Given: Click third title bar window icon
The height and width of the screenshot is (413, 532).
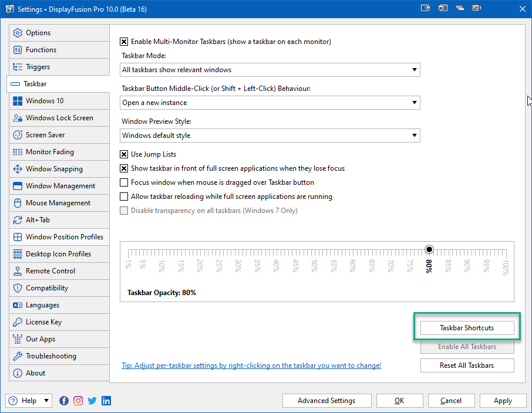Looking at the screenshot, I should coord(460,8).
